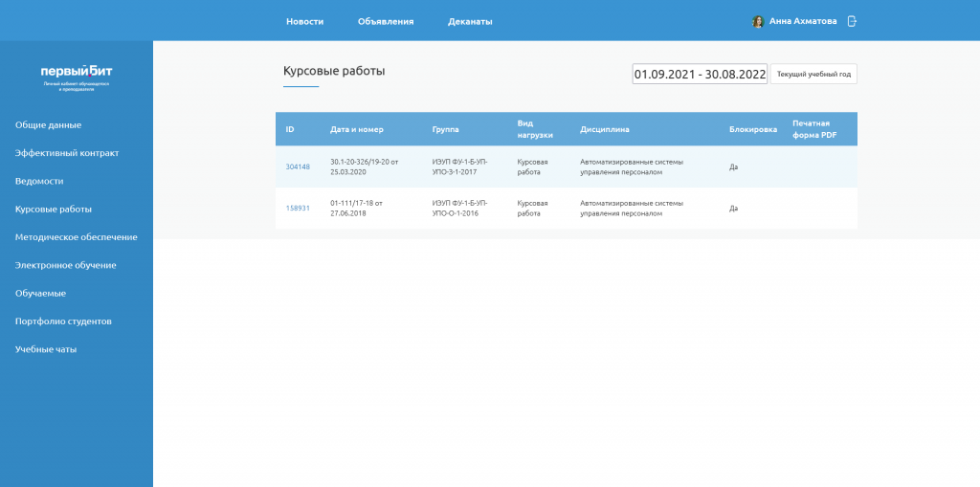980x487 pixels.
Task: Click group cell ИЗУП ФУ-1-Б-УП-УПО-З-1-2017
Action: click(459, 166)
